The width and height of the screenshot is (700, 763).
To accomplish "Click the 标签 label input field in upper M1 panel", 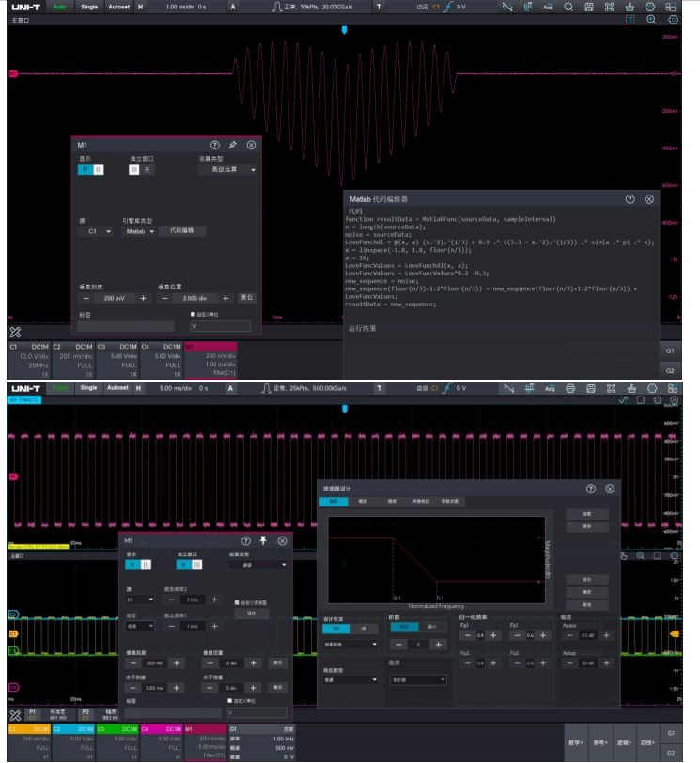I will pos(126,326).
